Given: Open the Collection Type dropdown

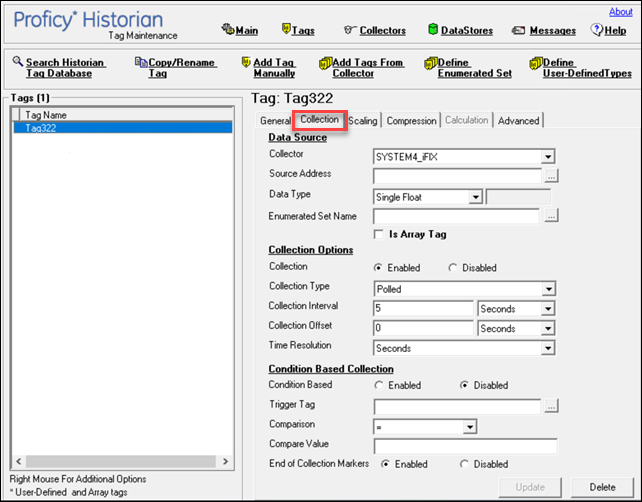Looking at the screenshot, I should pyautogui.click(x=548, y=289).
